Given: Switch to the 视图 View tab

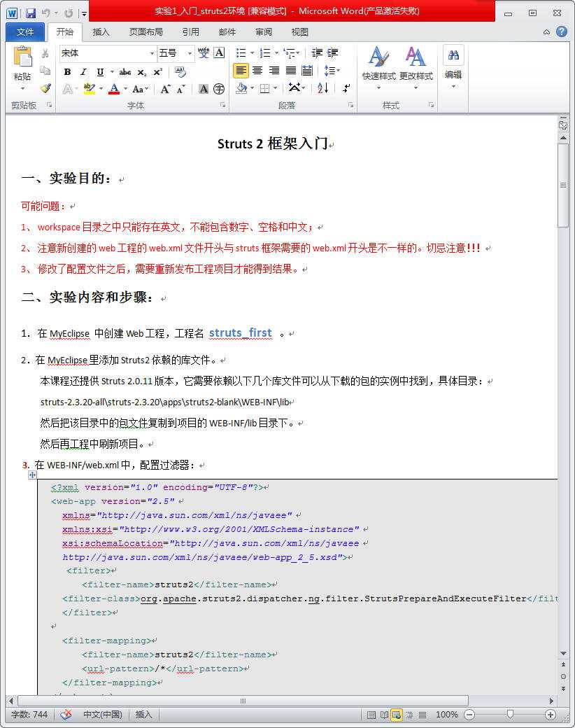Looking at the screenshot, I should click(x=300, y=31).
